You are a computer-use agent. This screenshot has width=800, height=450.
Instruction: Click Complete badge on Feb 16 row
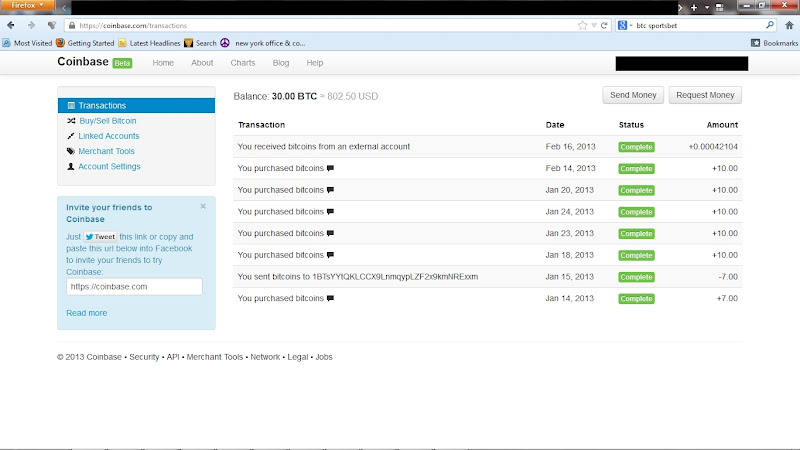click(636, 147)
